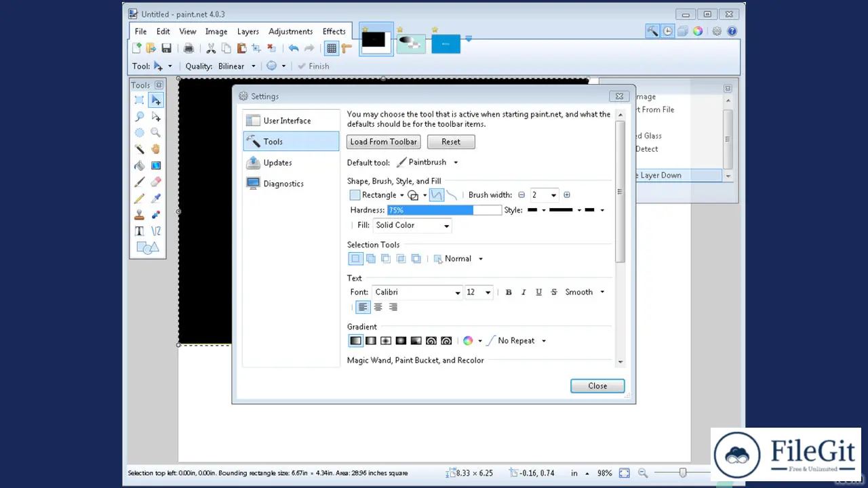Select the Paintbrush tool in Tools panel

tap(140, 182)
